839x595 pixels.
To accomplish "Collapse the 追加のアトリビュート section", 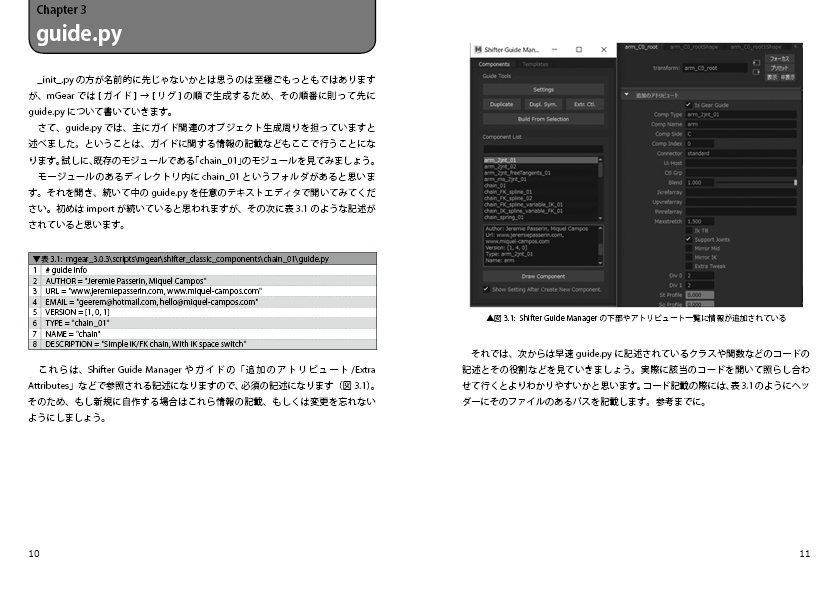I will pyautogui.click(x=627, y=95).
